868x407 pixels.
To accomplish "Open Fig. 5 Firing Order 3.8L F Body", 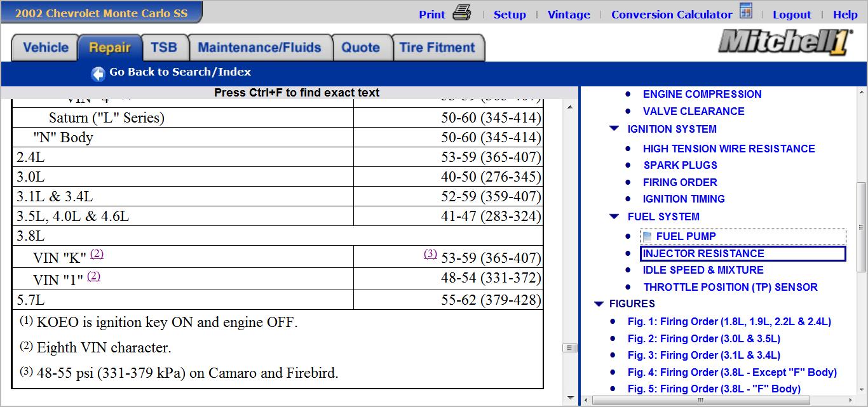I will tap(714, 389).
